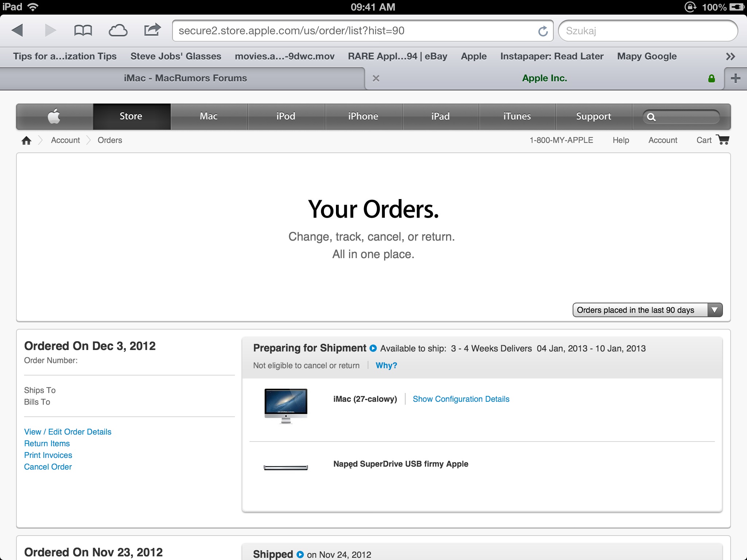Viewport: 747px width, 560px height.
Task: Switch to iMac MacRumors Forums tab
Action: [x=185, y=78]
